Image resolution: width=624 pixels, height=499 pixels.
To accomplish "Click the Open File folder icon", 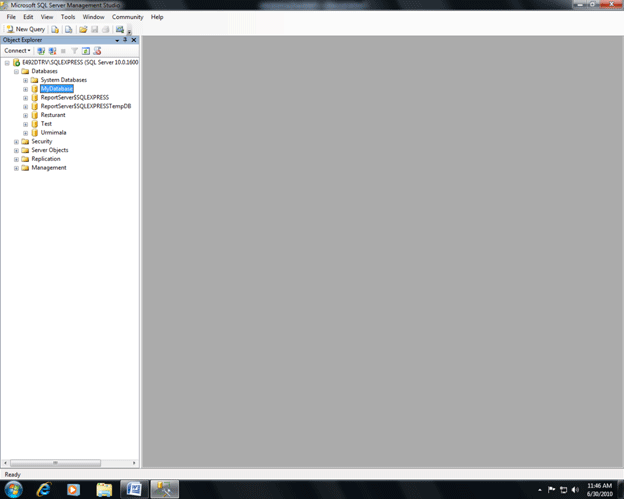I will click(83, 29).
